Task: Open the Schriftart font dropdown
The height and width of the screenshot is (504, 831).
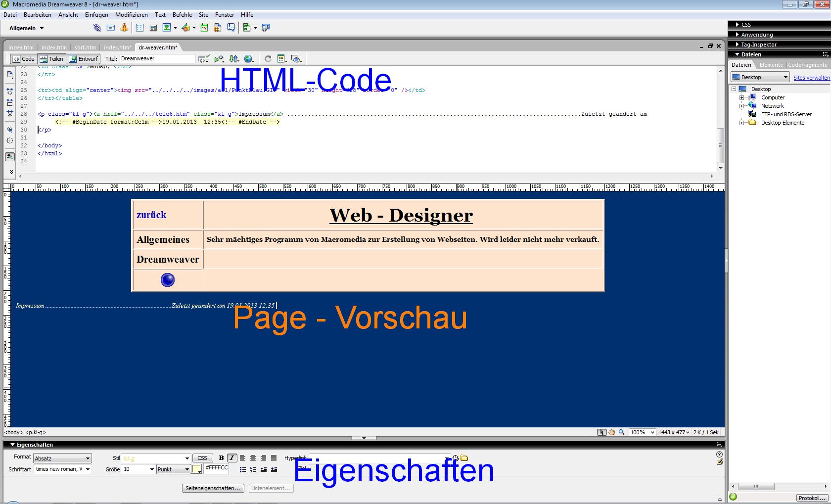Action: coord(62,469)
